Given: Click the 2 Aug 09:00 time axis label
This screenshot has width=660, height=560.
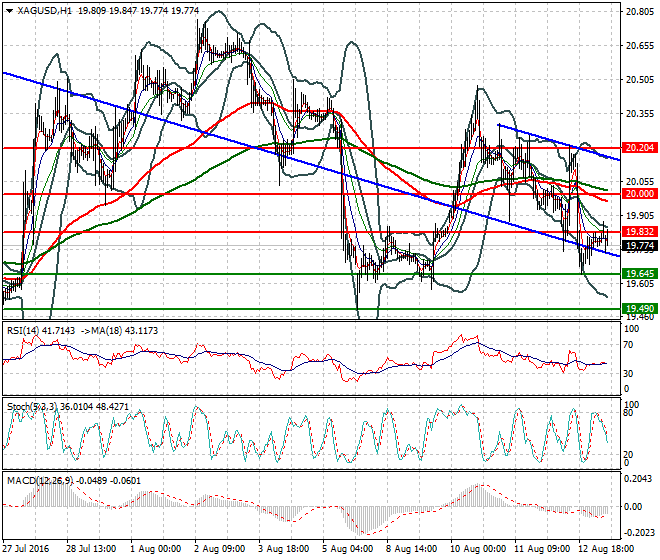Looking at the screenshot, I should (219, 549).
